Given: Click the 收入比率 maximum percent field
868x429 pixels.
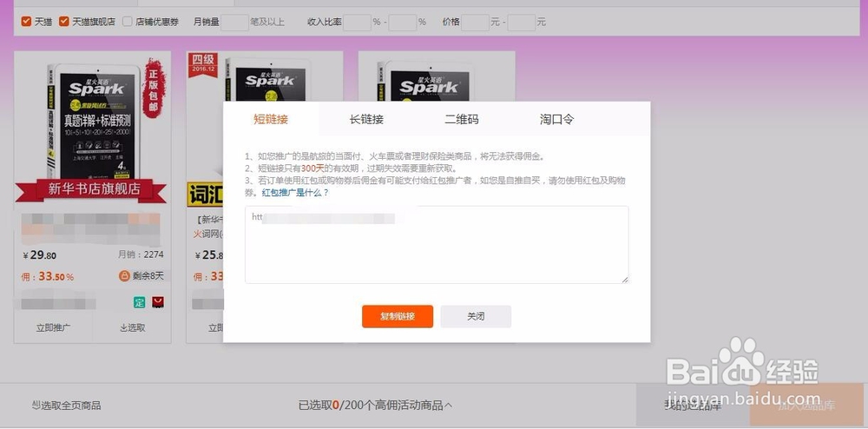Looking at the screenshot, I should (403, 22).
